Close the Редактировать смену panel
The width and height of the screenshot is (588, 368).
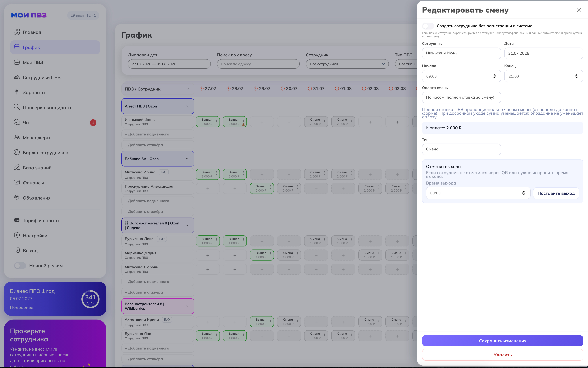click(579, 10)
